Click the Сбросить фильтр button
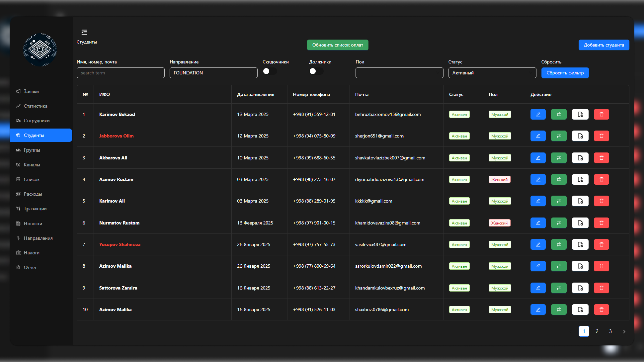 (565, 73)
